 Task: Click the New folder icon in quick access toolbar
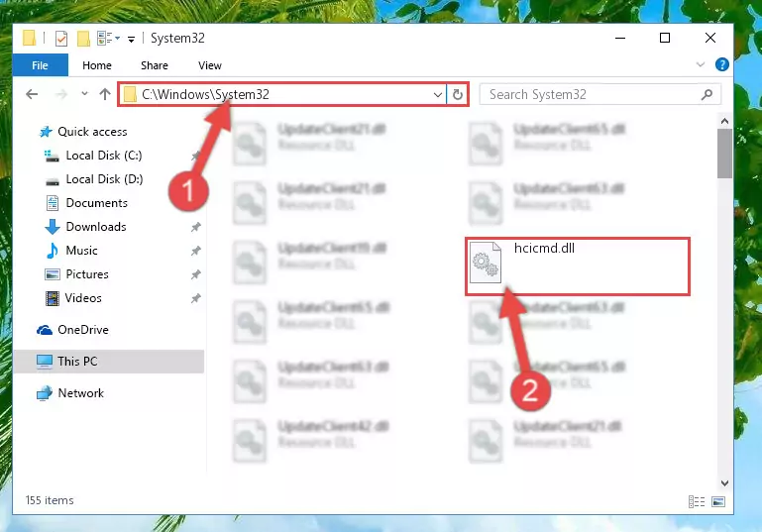83,38
